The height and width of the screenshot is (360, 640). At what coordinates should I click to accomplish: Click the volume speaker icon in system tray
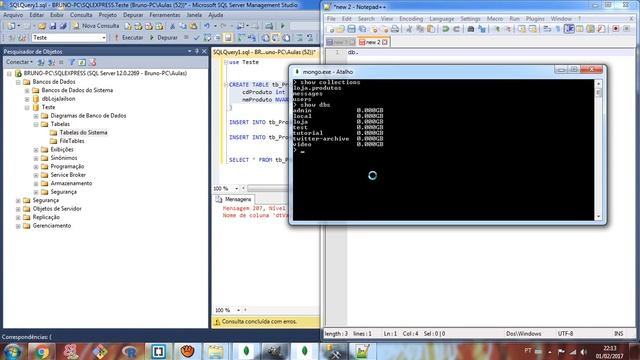click(x=583, y=352)
